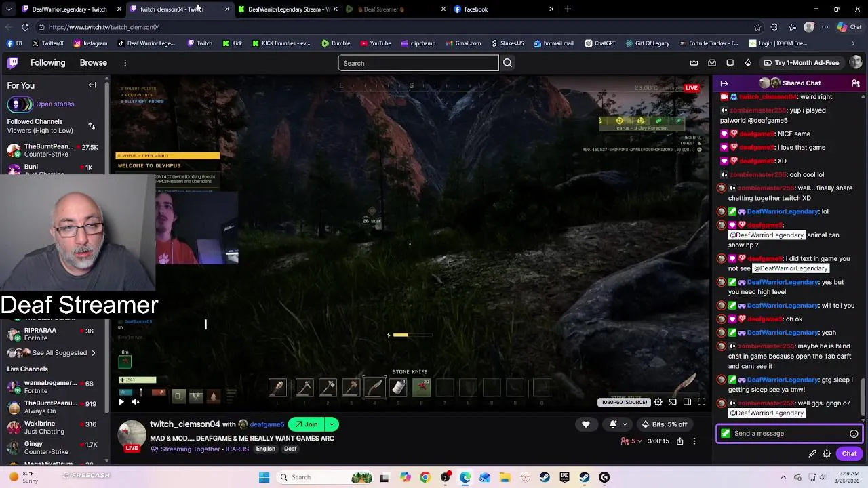Screen dimensions: 868x488
Task: Open the YouTube bookmark
Action: [375, 43]
